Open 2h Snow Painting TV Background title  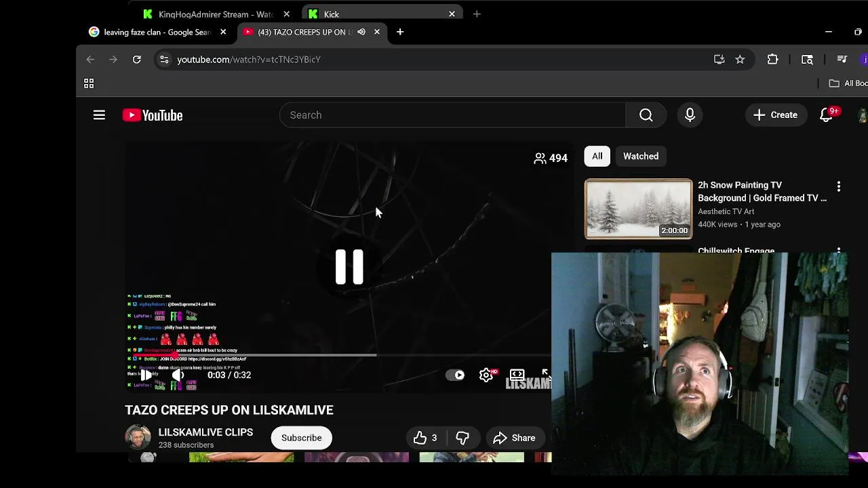[x=762, y=191]
